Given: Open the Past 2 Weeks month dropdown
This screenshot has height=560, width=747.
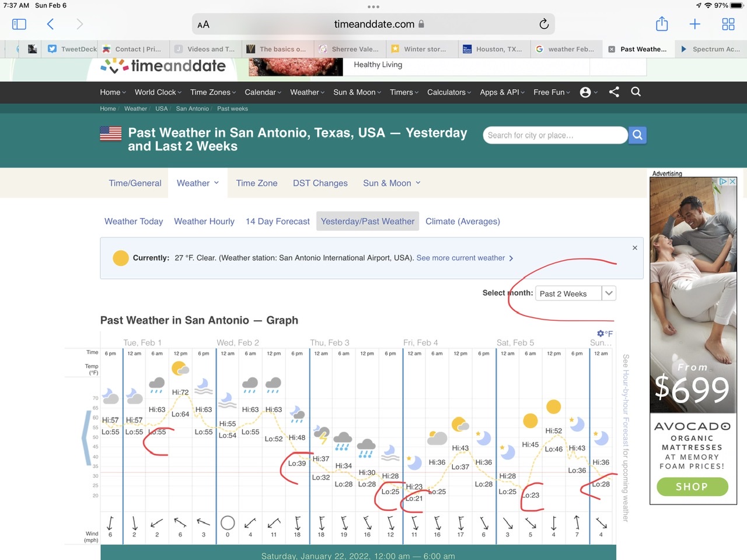Looking at the screenshot, I should 575,293.
